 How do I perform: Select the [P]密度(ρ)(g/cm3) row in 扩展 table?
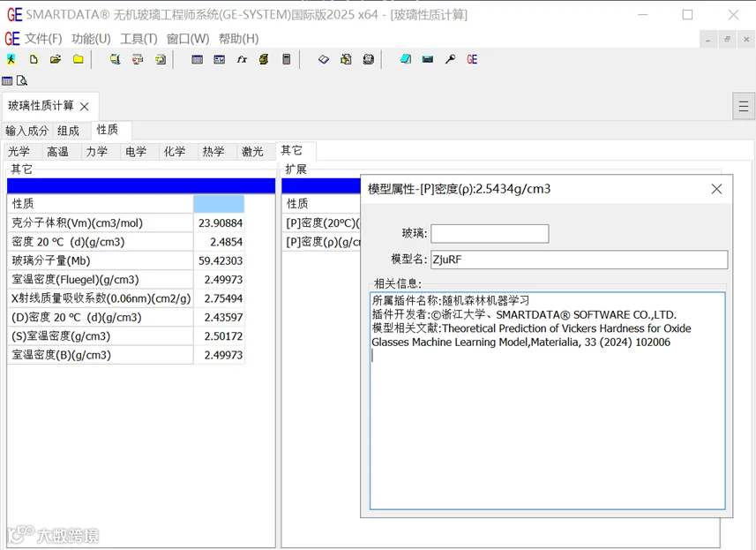[321, 242]
